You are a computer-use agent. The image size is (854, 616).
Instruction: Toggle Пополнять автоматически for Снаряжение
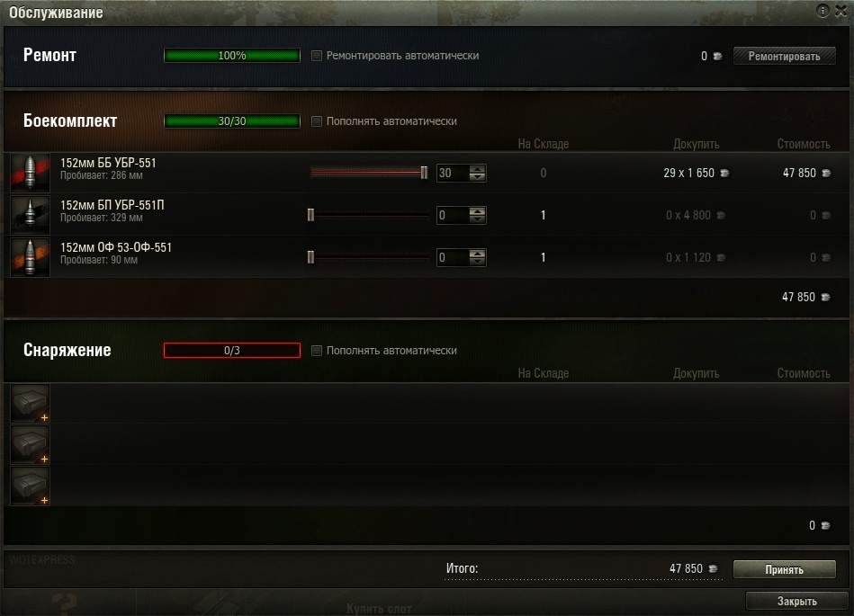(x=317, y=351)
